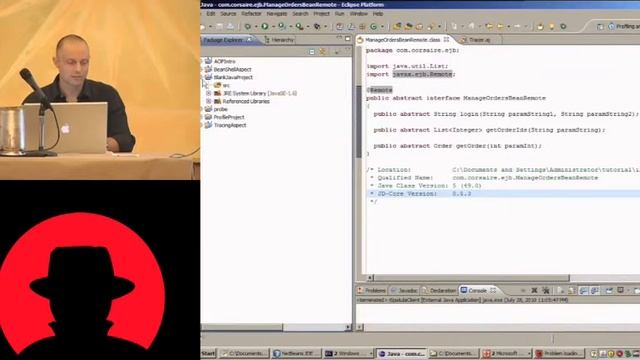Click the Print icon in the toolbar

point(231,27)
